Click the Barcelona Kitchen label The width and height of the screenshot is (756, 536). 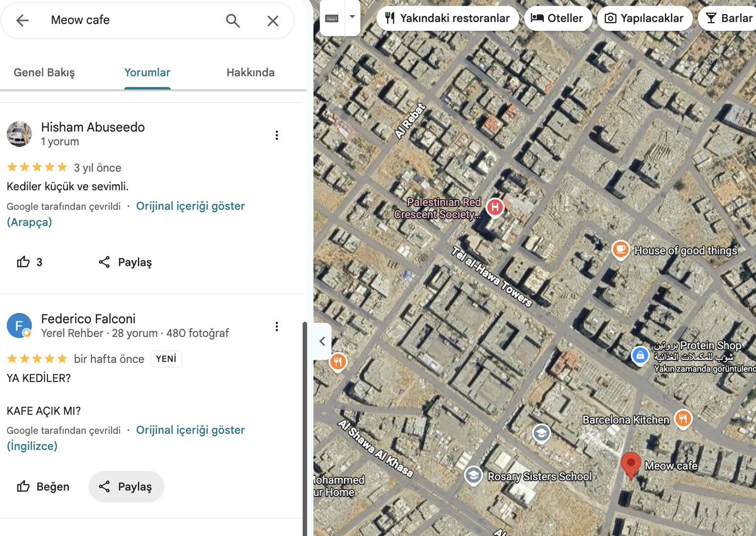coord(626,419)
